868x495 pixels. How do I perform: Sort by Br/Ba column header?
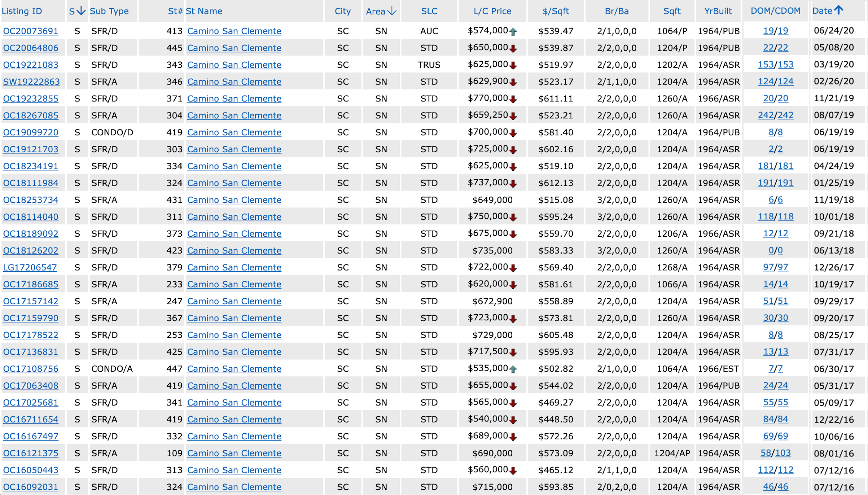click(617, 11)
